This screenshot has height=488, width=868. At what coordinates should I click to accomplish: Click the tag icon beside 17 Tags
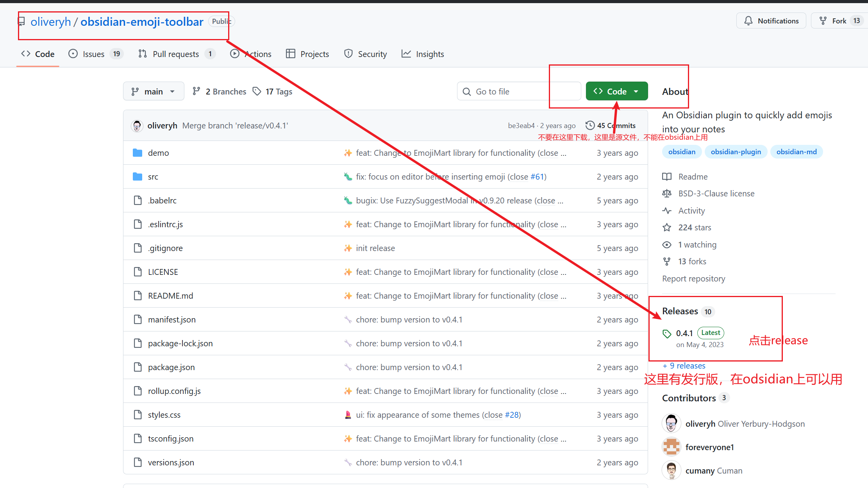[257, 91]
